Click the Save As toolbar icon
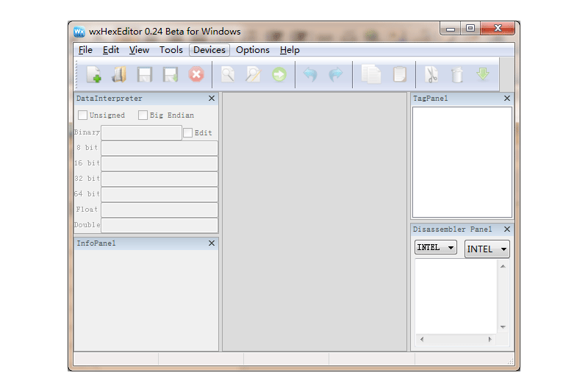 (171, 74)
